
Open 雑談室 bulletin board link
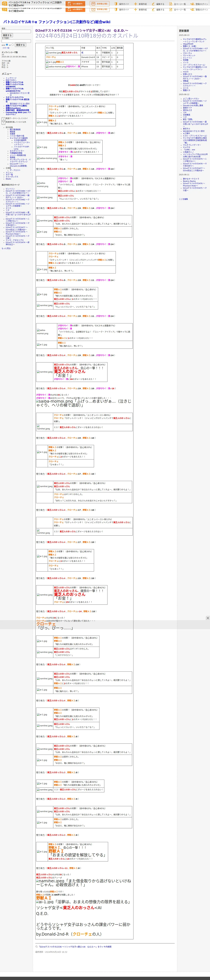13,132
